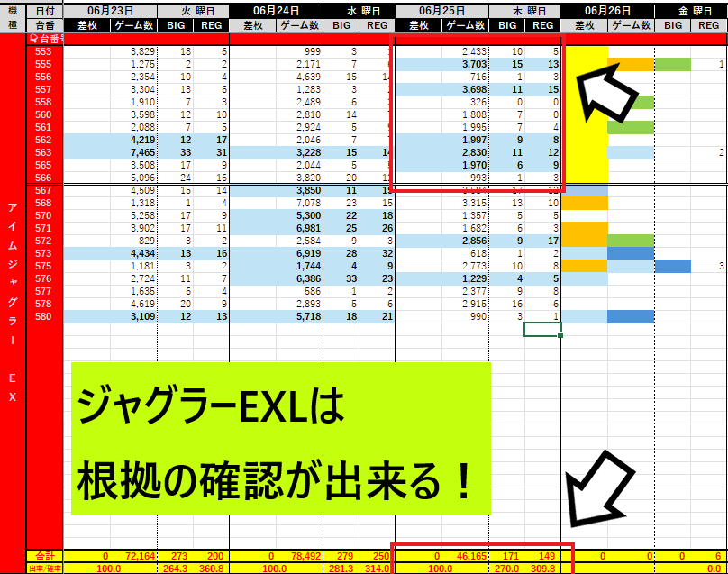Screen dimensions: 728x574
Task: Click the blue filled cell in row 580 under 06月26日
Action: [631, 316]
